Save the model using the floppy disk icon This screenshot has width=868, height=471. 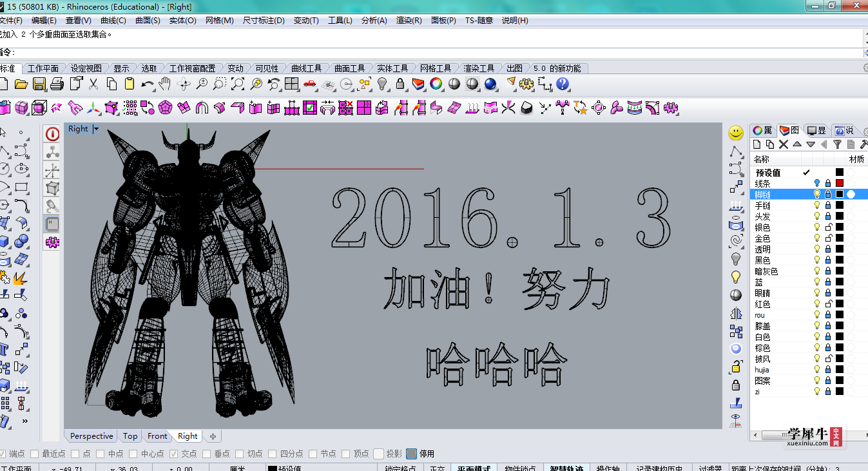(x=39, y=84)
